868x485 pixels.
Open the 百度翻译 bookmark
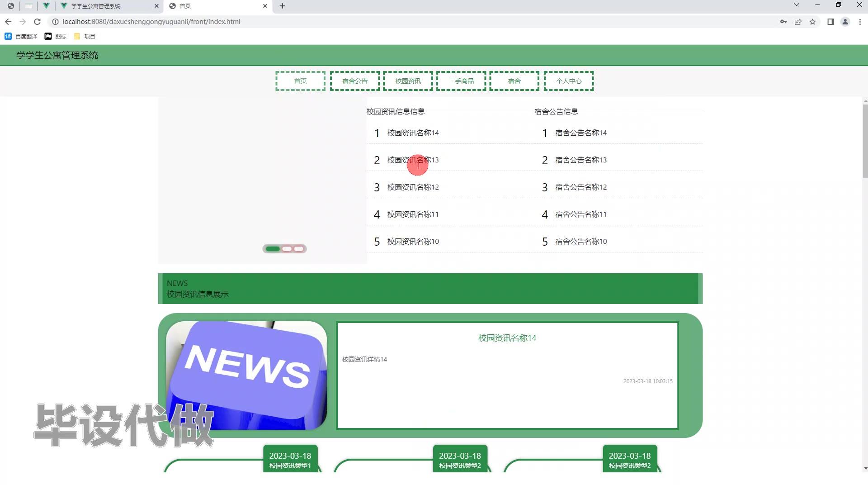tap(21, 36)
